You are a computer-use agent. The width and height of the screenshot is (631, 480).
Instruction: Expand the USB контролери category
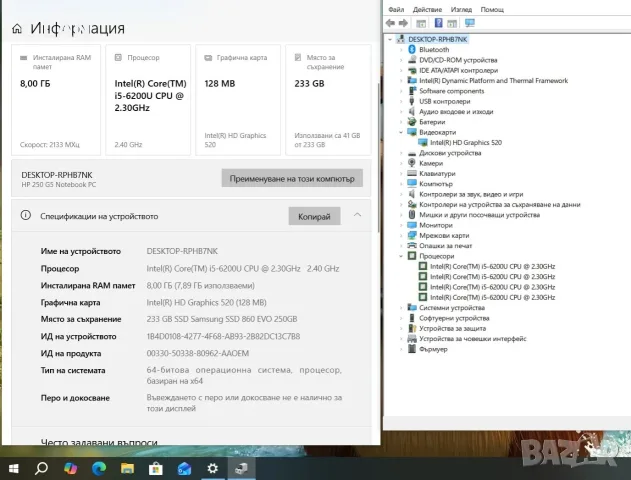tap(401, 101)
